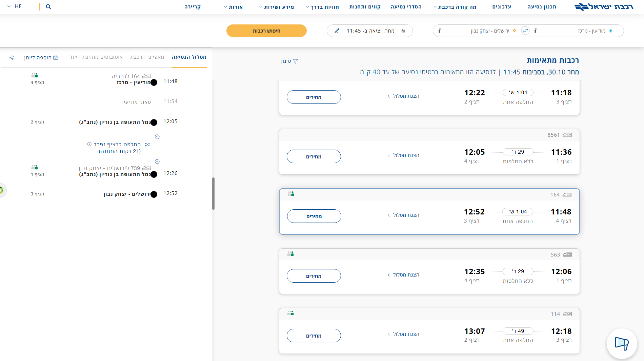Click the orange חיפוש רכבת button

click(x=266, y=31)
